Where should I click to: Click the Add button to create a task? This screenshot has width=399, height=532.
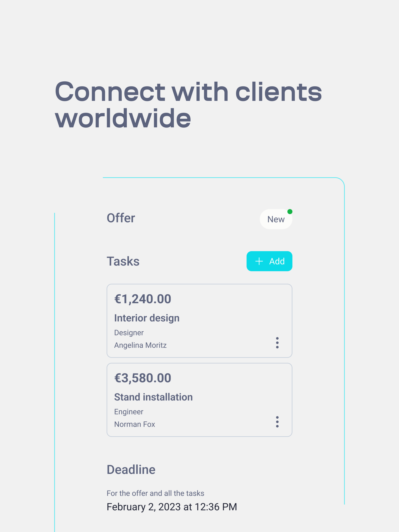[269, 261]
